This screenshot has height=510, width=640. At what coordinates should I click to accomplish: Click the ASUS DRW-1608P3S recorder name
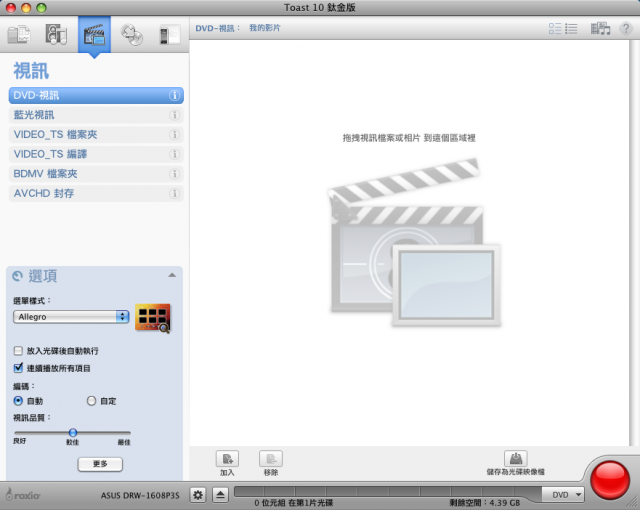point(140,495)
